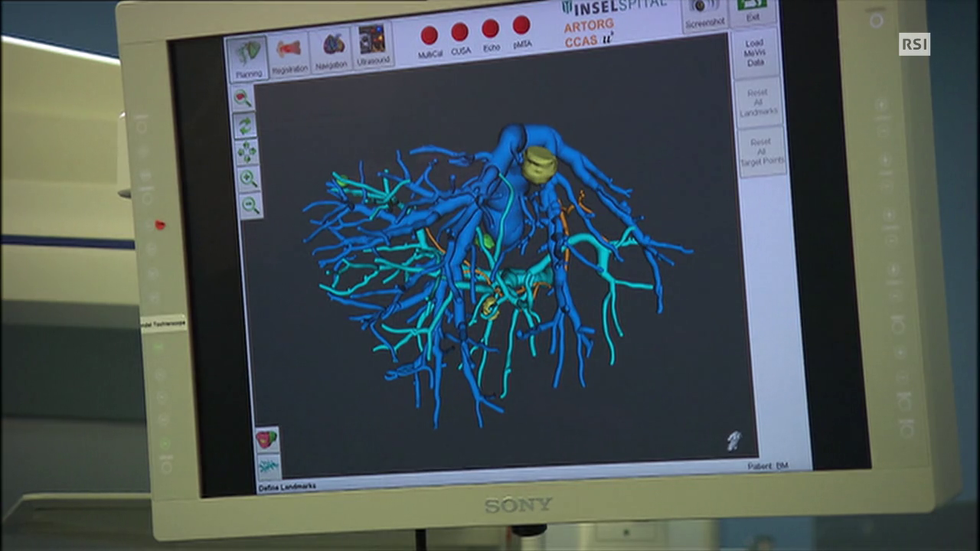Toggle the Echo red status indicator
Screen dimensions: 980x551
tap(491, 30)
